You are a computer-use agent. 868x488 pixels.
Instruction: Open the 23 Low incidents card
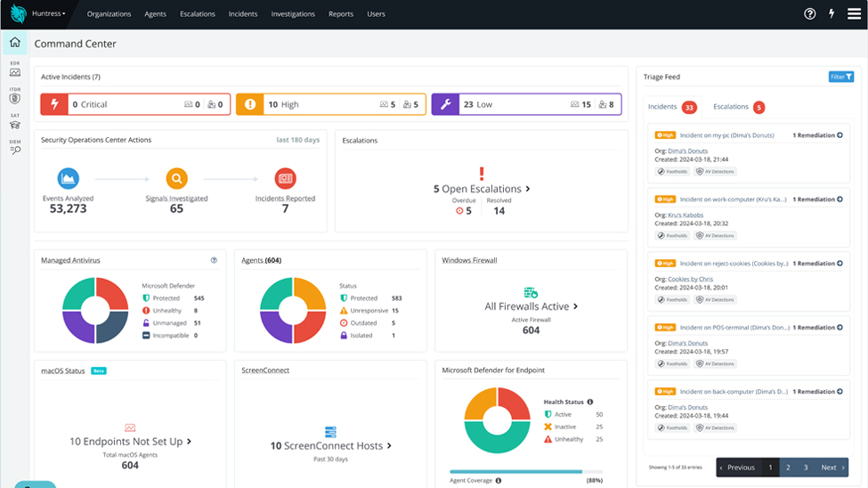click(x=526, y=104)
